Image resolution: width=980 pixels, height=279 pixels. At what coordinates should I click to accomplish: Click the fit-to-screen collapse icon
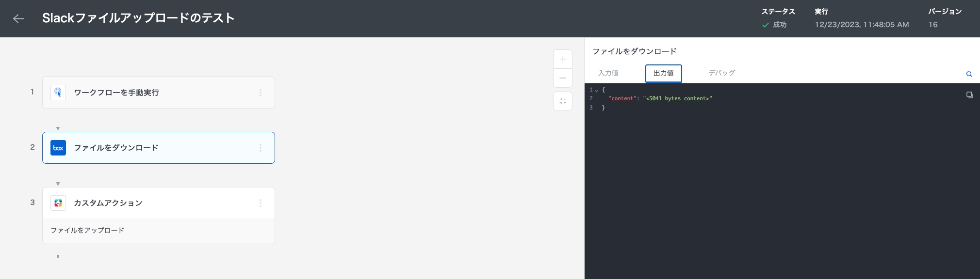pyautogui.click(x=563, y=101)
